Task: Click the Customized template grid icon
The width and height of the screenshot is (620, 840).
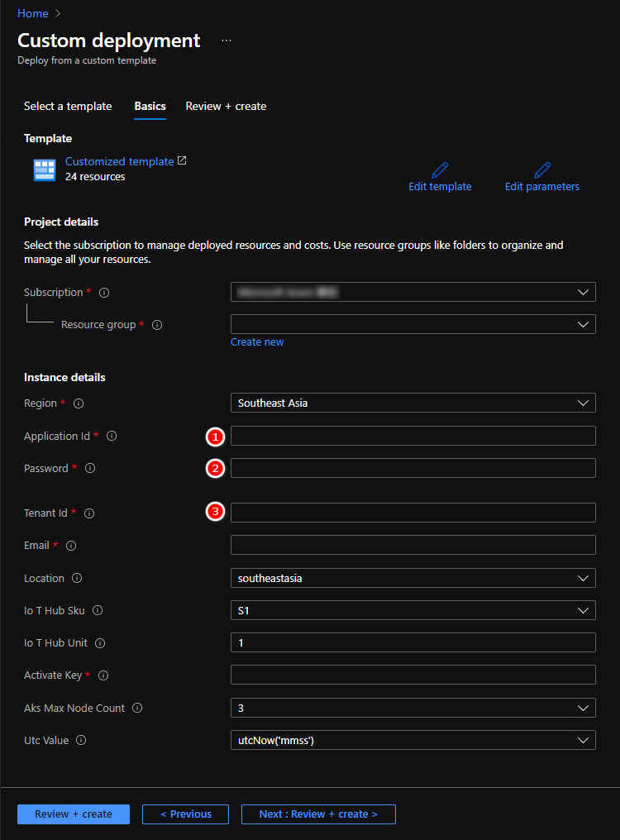Action: tap(44, 169)
